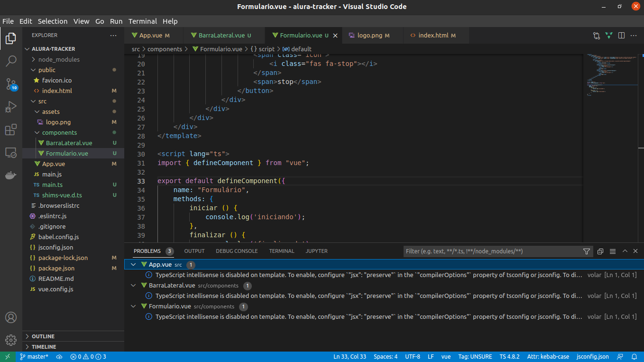The image size is (644, 362).
Task: Open the Remote Explorer view
Action: pos(11,153)
